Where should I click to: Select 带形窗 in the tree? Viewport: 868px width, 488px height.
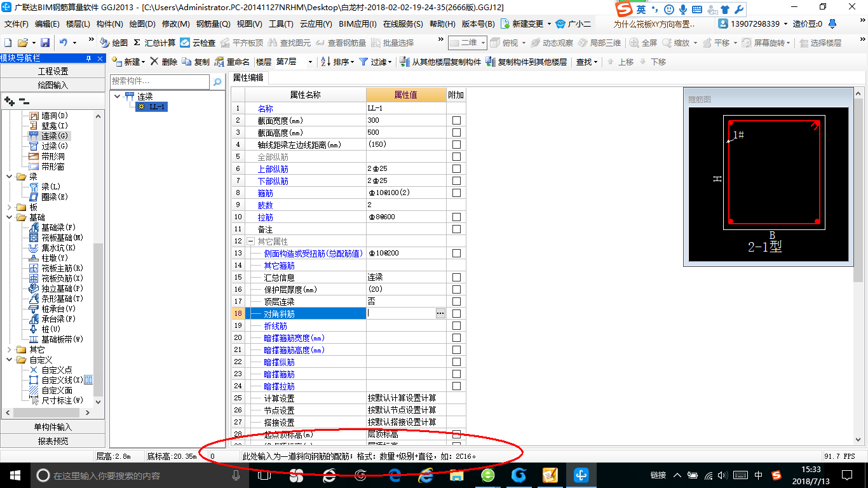click(x=53, y=166)
